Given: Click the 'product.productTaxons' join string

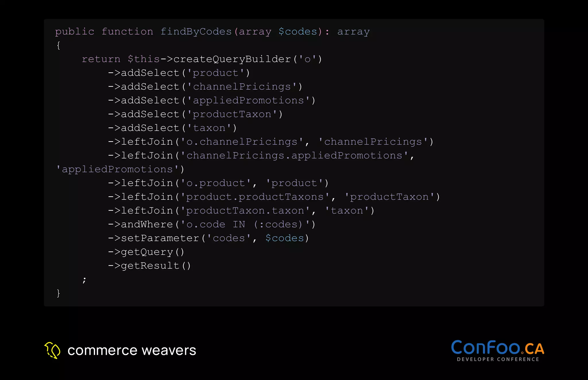Looking at the screenshot, I should click(x=255, y=197).
